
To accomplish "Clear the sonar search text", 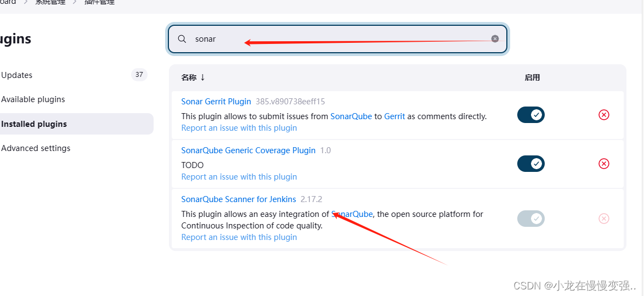I will pos(495,38).
